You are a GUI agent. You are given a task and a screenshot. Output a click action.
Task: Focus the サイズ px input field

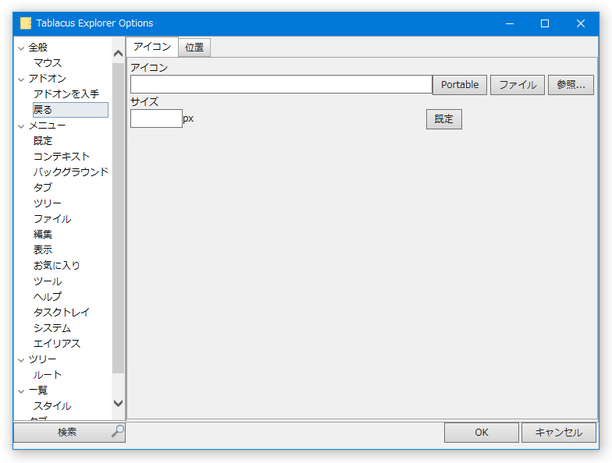(x=156, y=118)
